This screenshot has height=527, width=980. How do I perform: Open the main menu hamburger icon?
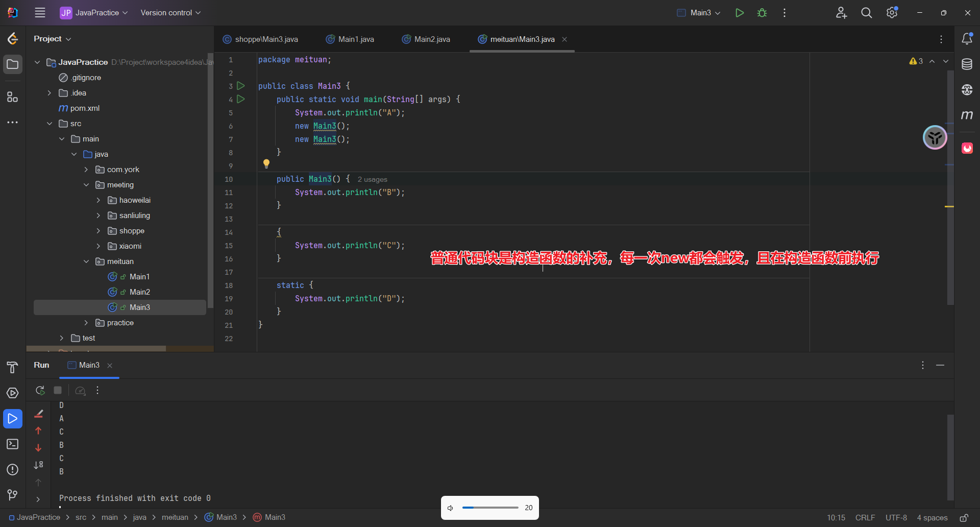pos(40,13)
